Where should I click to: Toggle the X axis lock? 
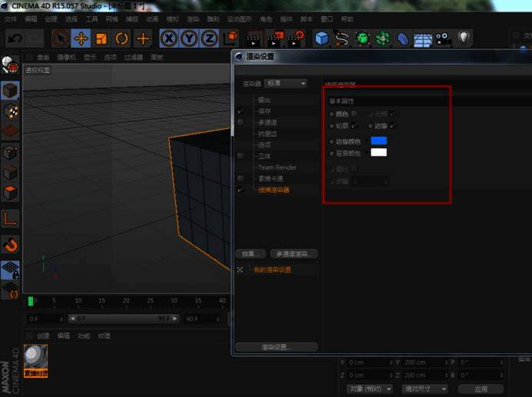click(x=168, y=38)
